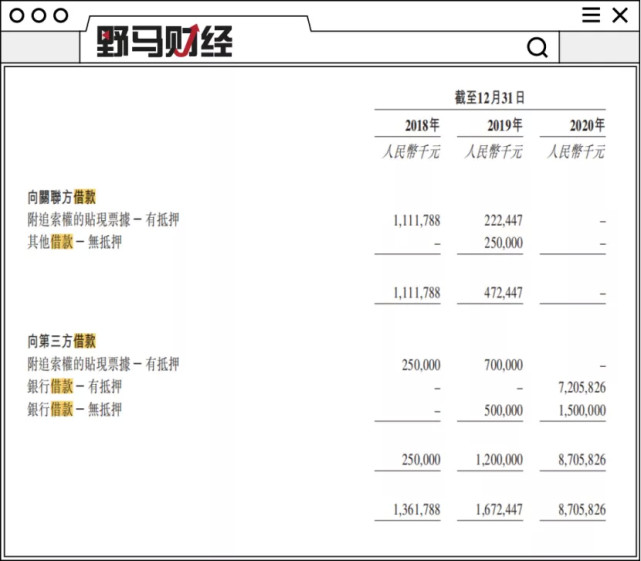Screen dimensions: 641x561
Task: Click the value 7,205,826
Action: click(582, 387)
